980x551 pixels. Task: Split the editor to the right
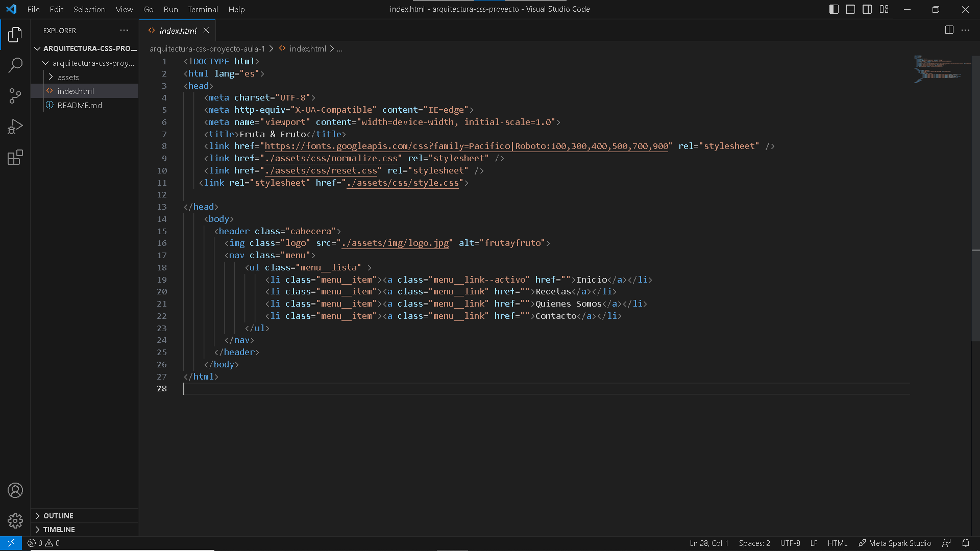pyautogui.click(x=949, y=30)
